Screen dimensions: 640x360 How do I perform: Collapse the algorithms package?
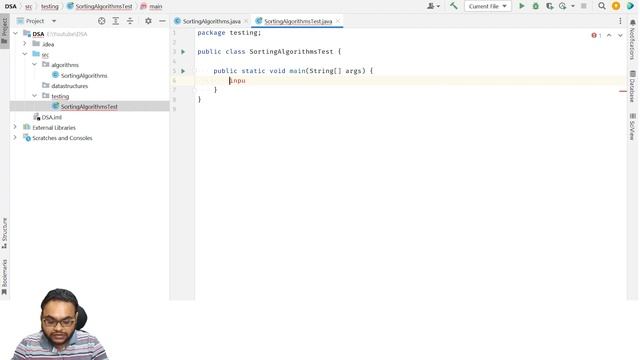click(35, 65)
